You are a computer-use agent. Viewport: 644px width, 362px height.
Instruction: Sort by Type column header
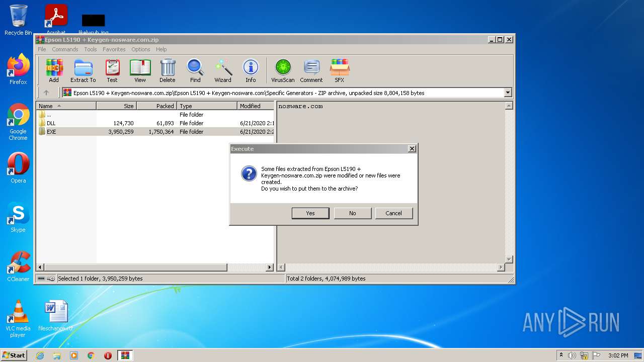pos(207,106)
